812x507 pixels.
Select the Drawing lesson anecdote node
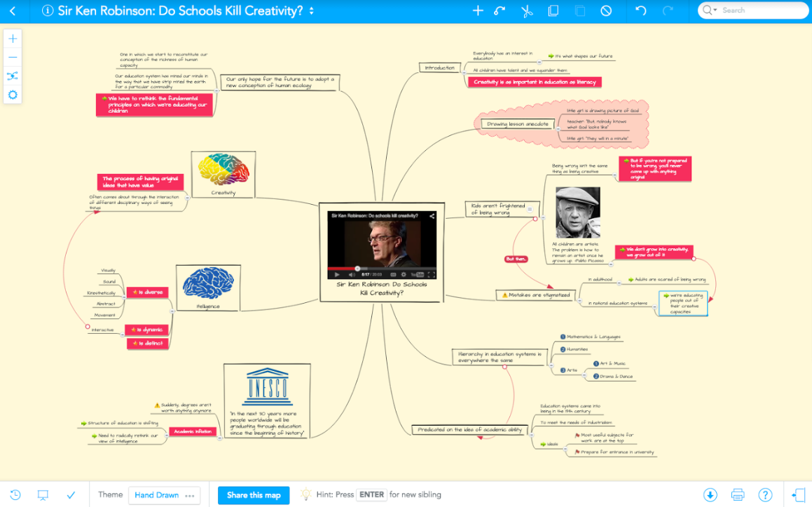pyautogui.click(x=517, y=124)
